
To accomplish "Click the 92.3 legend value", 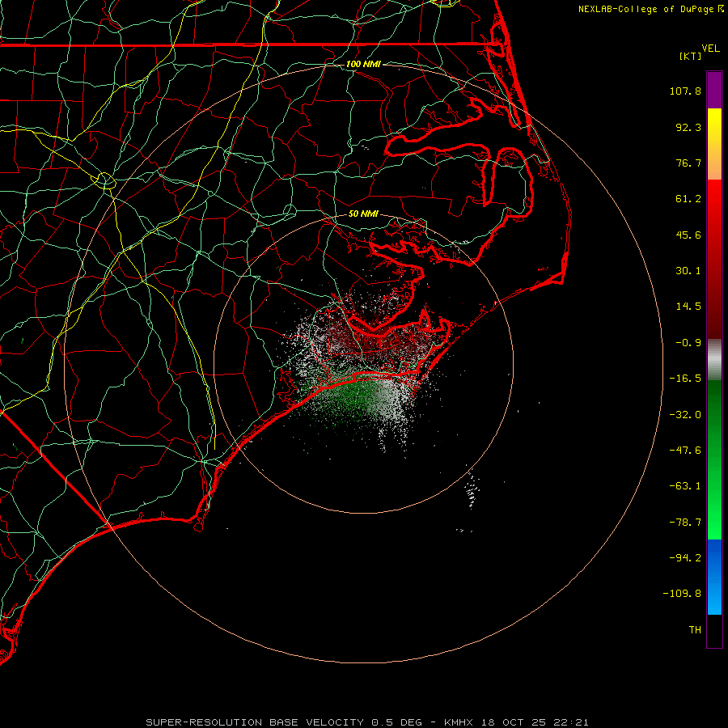I will (688, 127).
